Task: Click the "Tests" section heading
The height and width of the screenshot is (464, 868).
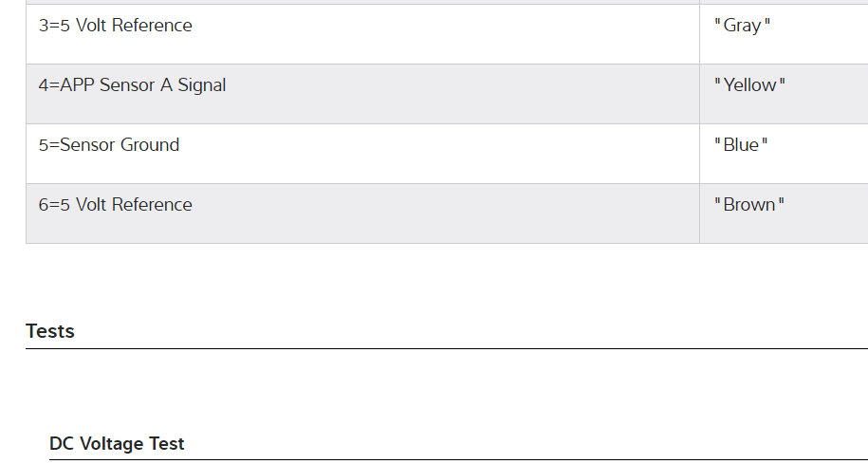Action: pyautogui.click(x=50, y=331)
